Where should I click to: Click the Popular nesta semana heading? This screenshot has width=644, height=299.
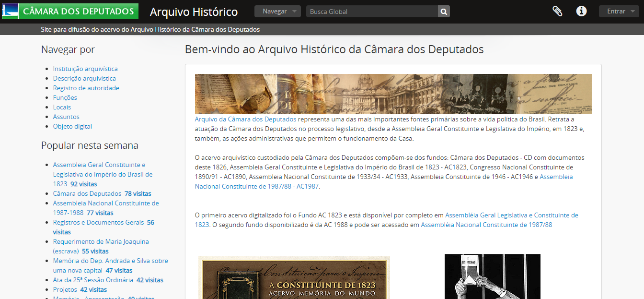(90, 145)
